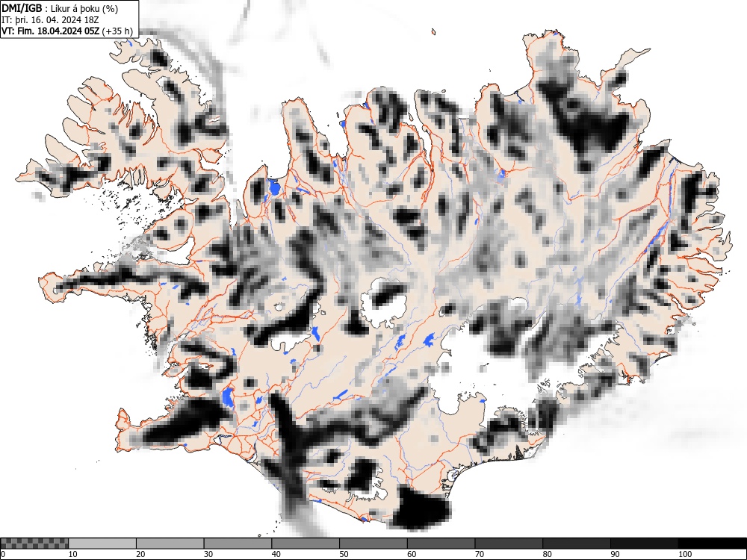The image size is (747, 560).
Task: Click the legend label '70'
Action: coord(479,554)
